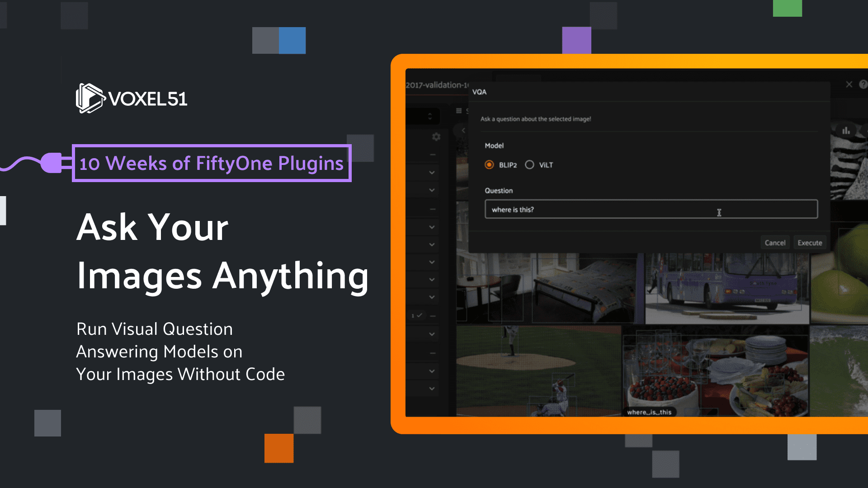Close the panel with X icon
868x488 pixels.
[x=849, y=84]
